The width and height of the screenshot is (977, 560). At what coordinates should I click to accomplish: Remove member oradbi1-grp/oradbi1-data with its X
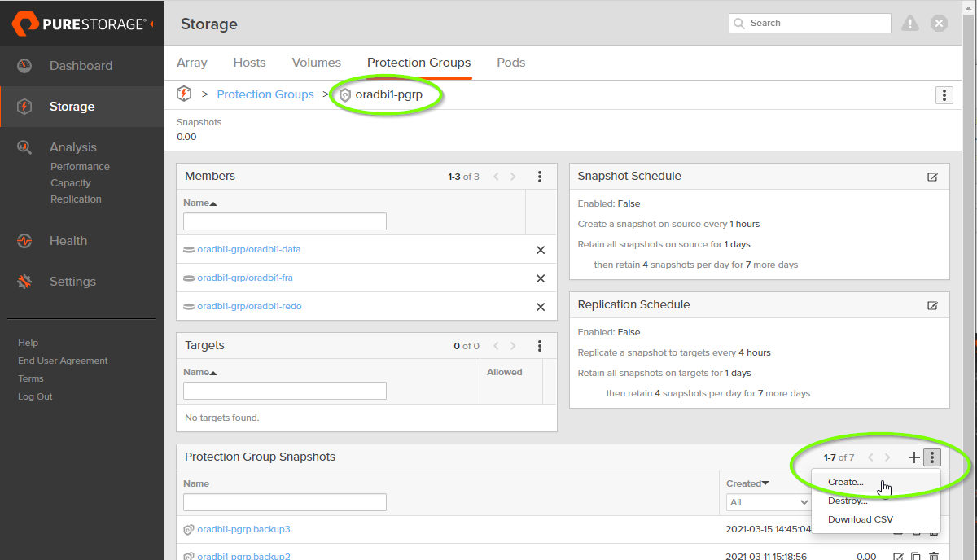tap(541, 250)
